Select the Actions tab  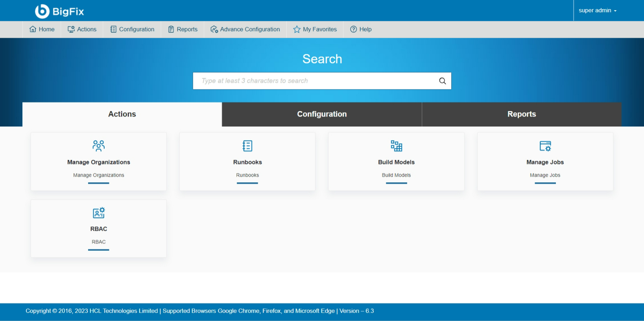pos(122,114)
